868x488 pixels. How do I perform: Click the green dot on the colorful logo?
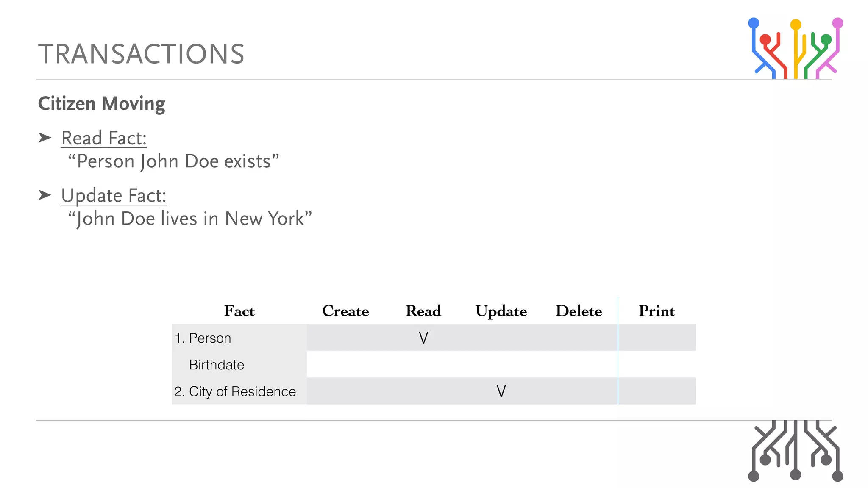pos(826,40)
